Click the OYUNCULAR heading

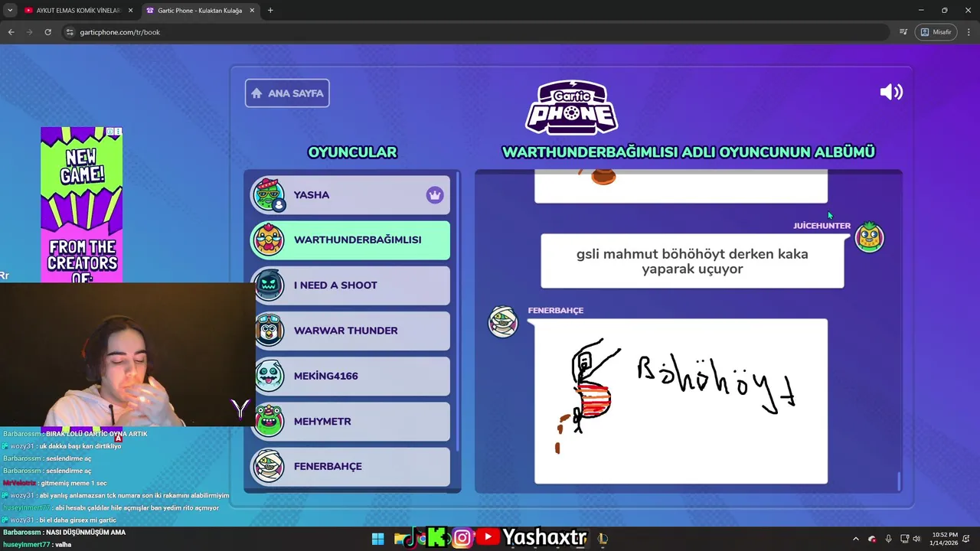(x=352, y=152)
